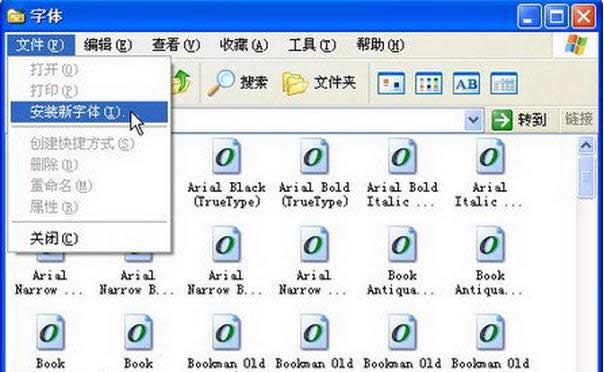604x372 pixels.
Task: Click the Search magnifier icon in toolbar
Action: [x=221, y=82]
